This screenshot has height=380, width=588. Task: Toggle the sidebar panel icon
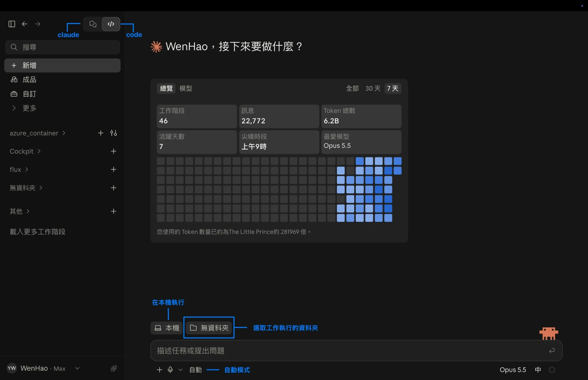(x=12, y=24)
